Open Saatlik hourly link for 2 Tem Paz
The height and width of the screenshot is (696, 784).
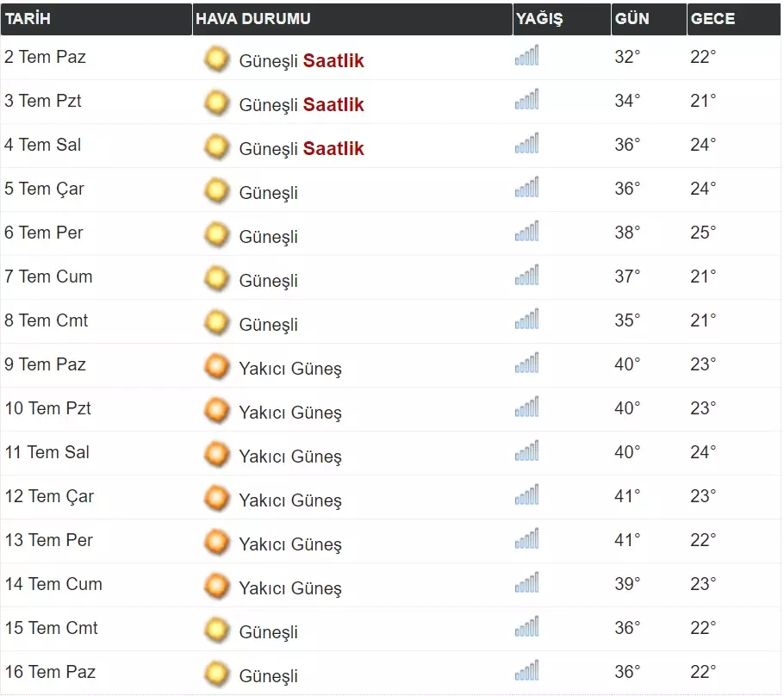tap(333, 61)
